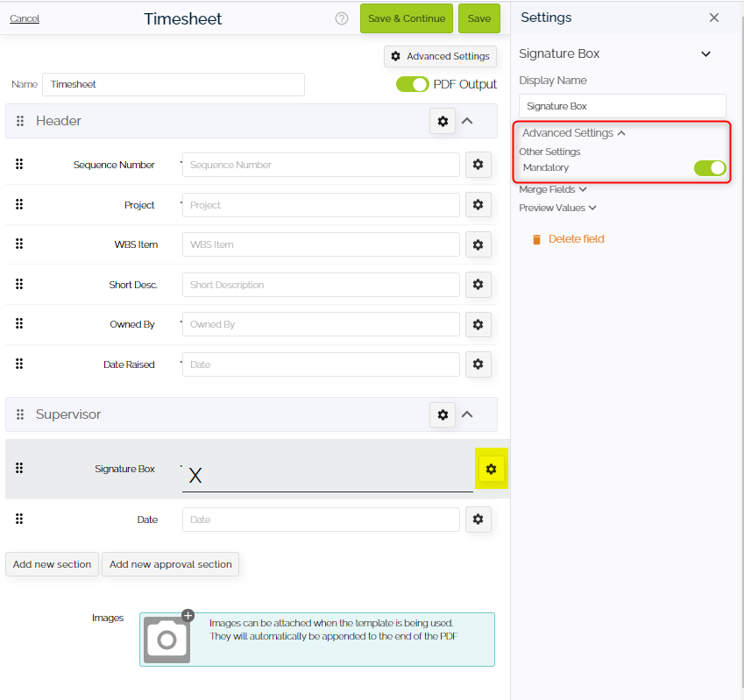
Task: Click the template Name input field
Action: [x=174, y=84]
